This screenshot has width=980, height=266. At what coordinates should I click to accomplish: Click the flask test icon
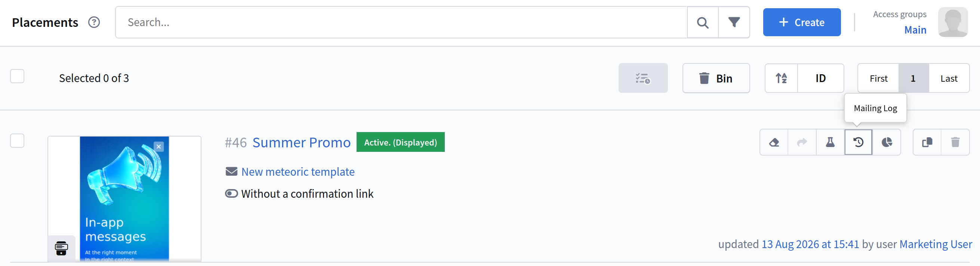coord(830,142)
